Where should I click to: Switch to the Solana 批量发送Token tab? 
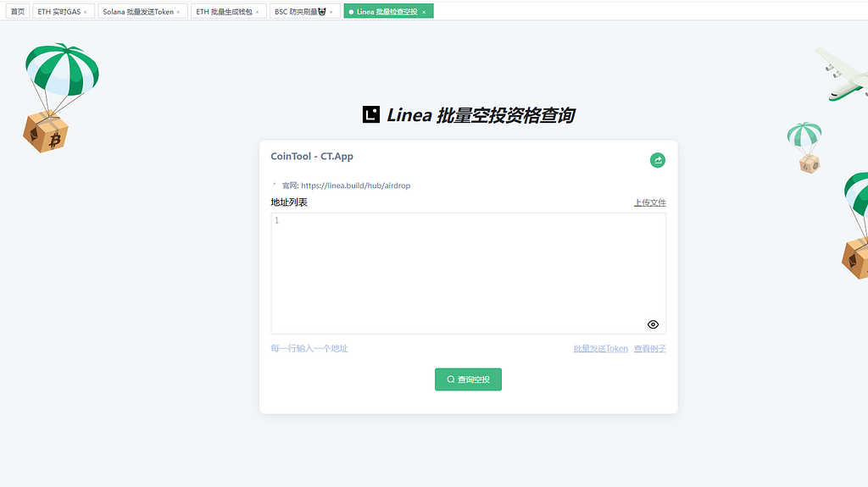(137, 12)
